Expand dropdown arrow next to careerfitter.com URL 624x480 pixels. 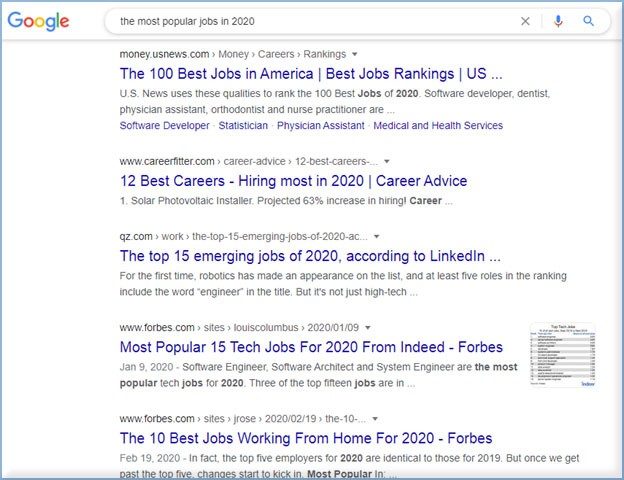[x=387, y=161]
